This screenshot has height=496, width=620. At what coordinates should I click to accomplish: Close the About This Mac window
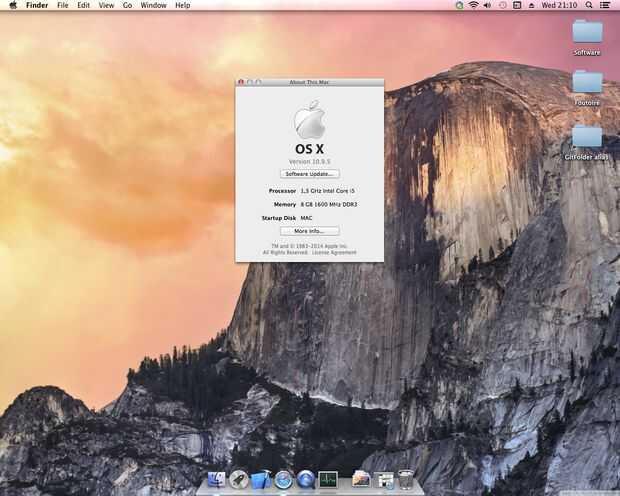[x=241, y=82]
